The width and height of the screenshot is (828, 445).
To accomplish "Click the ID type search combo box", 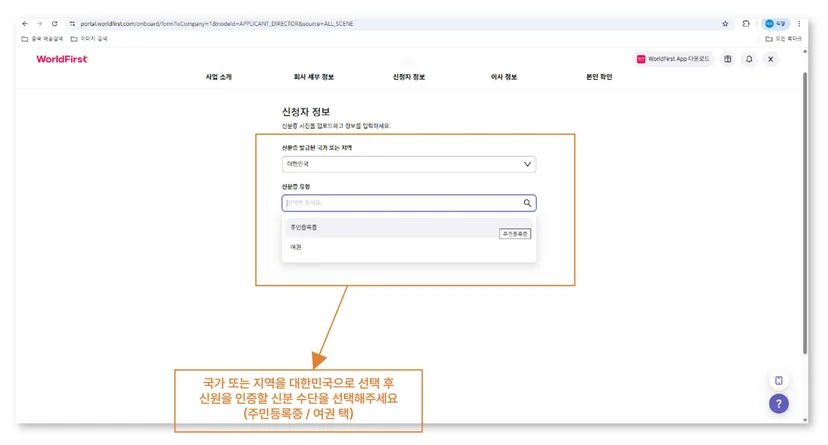I will click(x=409, y=203).
